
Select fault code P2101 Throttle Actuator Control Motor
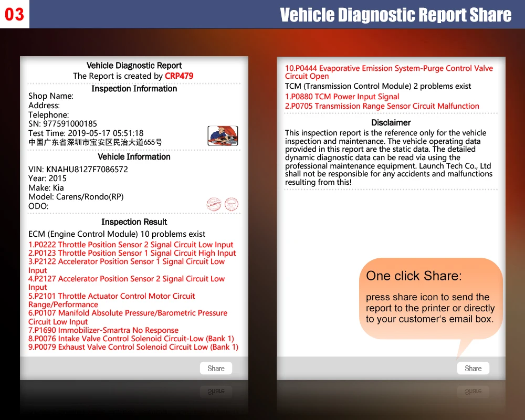pos(111,300)
